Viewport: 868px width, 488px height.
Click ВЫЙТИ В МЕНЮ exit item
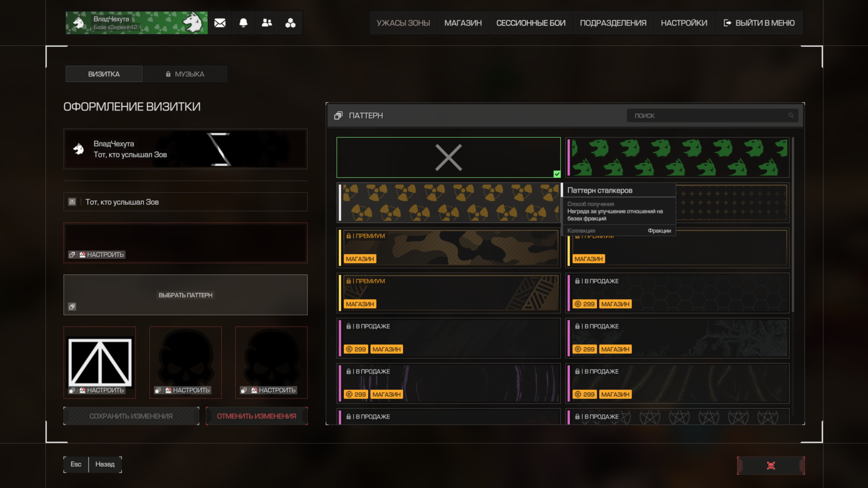point(759,23)
